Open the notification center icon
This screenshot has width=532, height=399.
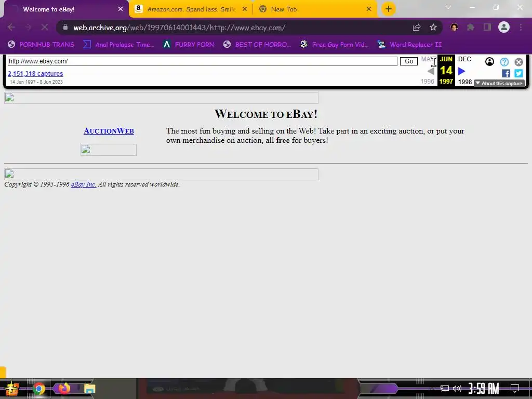tap(515, 389)
